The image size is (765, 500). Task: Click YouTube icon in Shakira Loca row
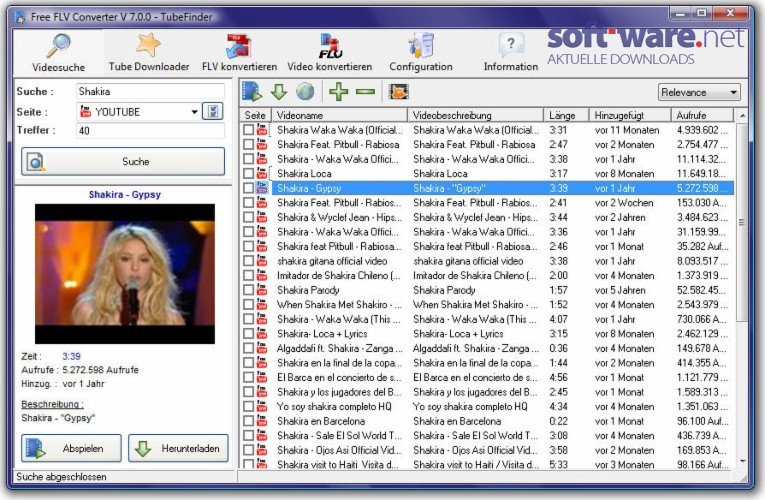pyautogui.click(x=262, y=174)
